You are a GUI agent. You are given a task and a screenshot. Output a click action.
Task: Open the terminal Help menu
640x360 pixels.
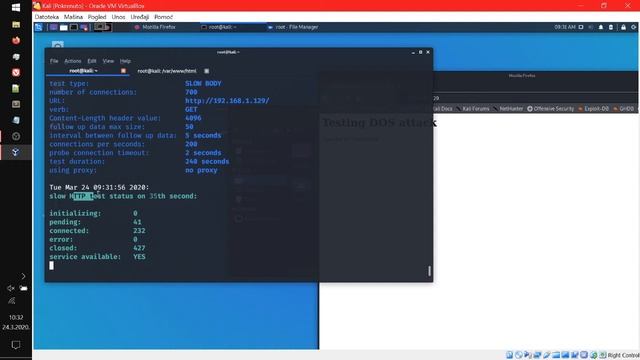125,61
